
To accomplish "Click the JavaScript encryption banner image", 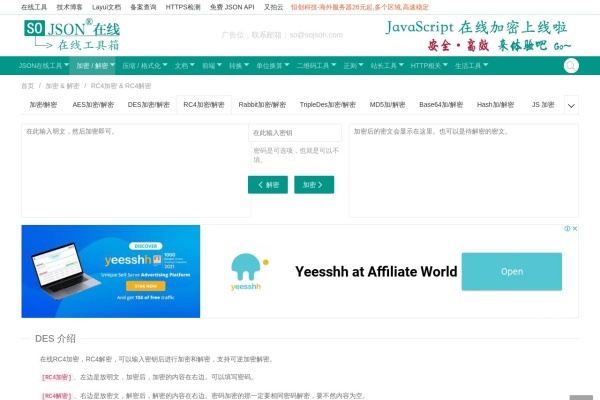I will [x=479, y=34].
